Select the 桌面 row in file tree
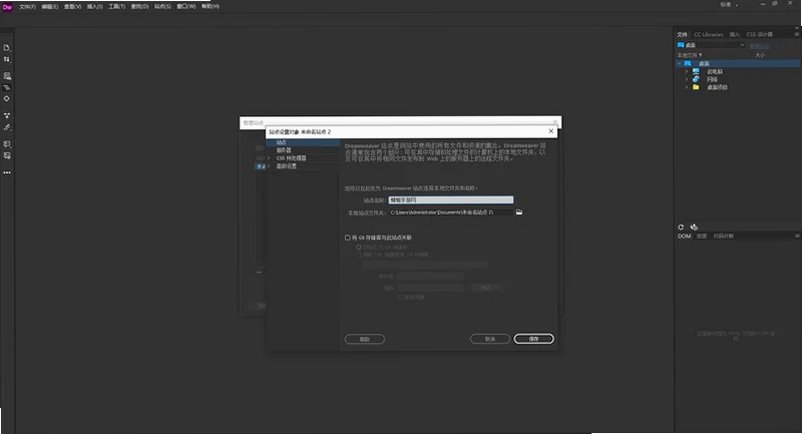Viewport: 802px width, 434px height. (737, 63)
